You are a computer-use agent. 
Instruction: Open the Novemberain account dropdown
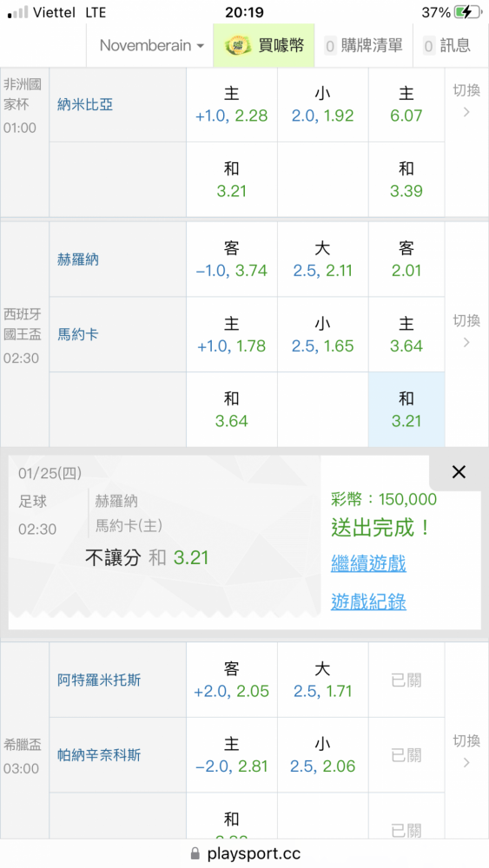[151, 45]
